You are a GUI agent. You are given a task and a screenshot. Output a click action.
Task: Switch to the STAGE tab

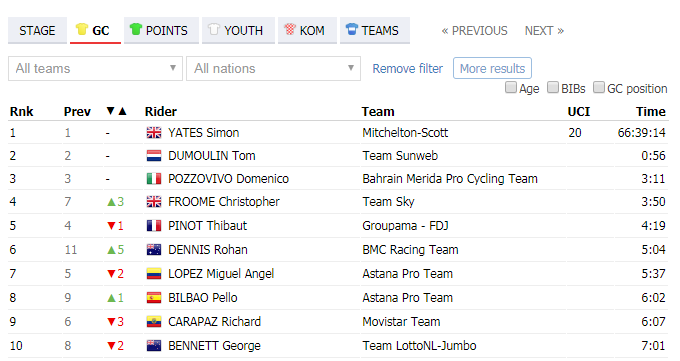[37, 30]
